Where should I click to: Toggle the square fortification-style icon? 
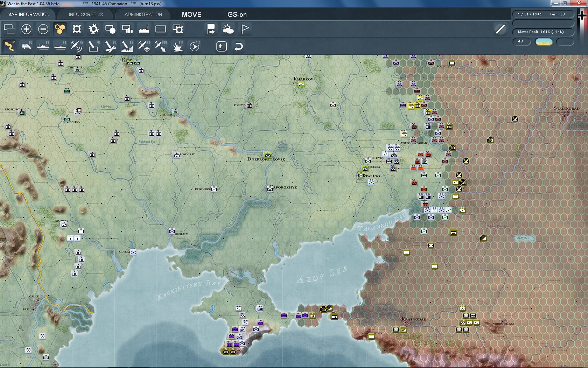(x=77, y=29)
